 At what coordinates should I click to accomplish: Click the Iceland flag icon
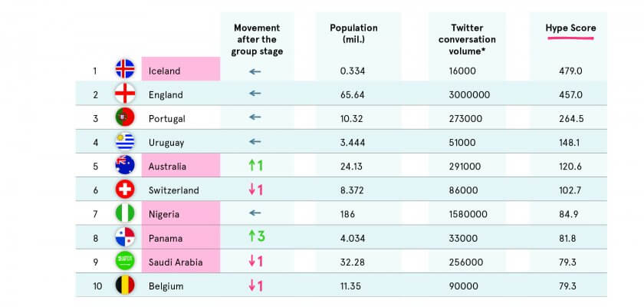[x=125, y=69]
